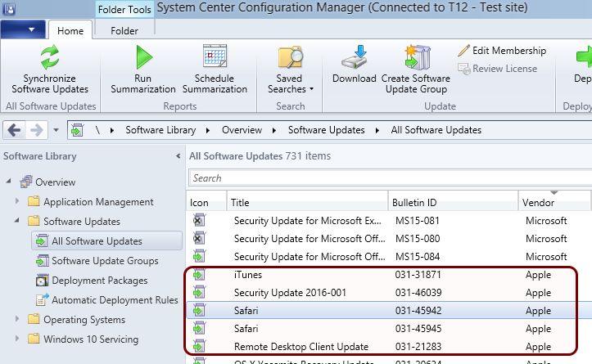Viewport: 592px width, 364px height.
Task: Click Overview in the breadcrumb
Action: point(242,130)
